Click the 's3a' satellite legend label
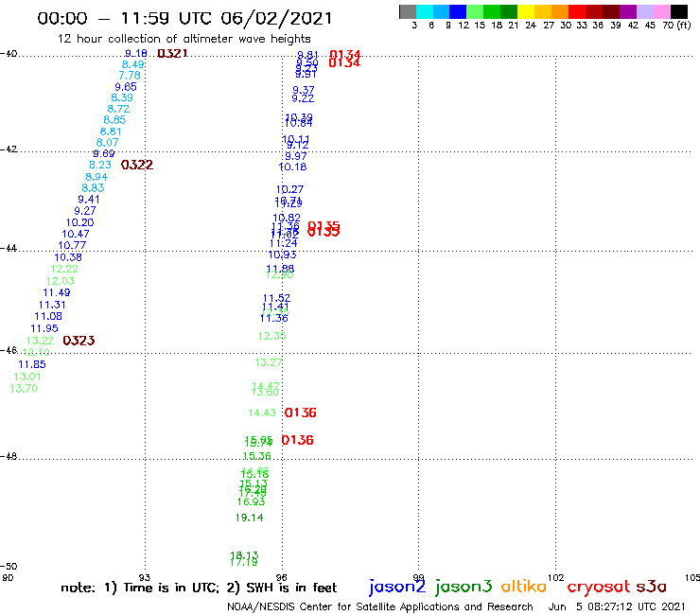This screenshot has height=615, width=700. click(x=651, y=587)
